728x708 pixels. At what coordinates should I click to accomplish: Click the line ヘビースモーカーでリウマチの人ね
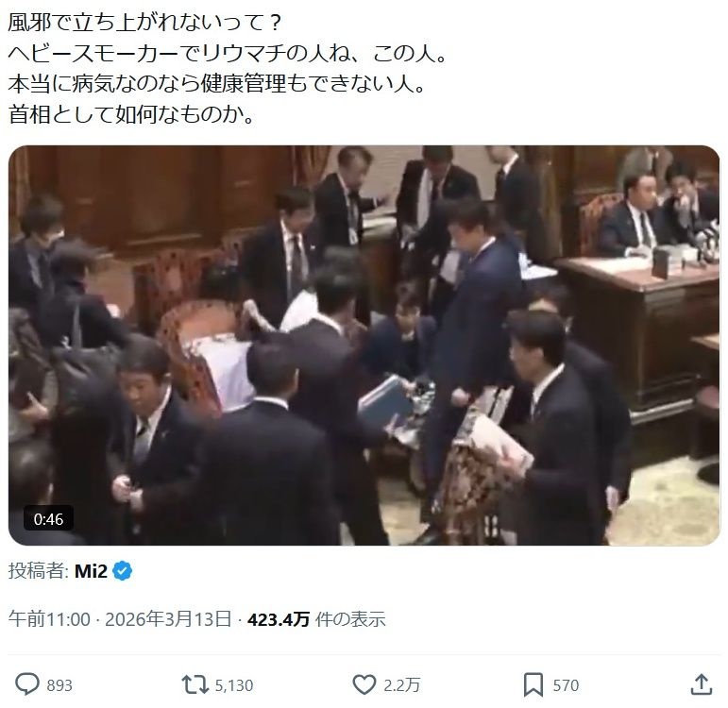(x=228, y=54)
